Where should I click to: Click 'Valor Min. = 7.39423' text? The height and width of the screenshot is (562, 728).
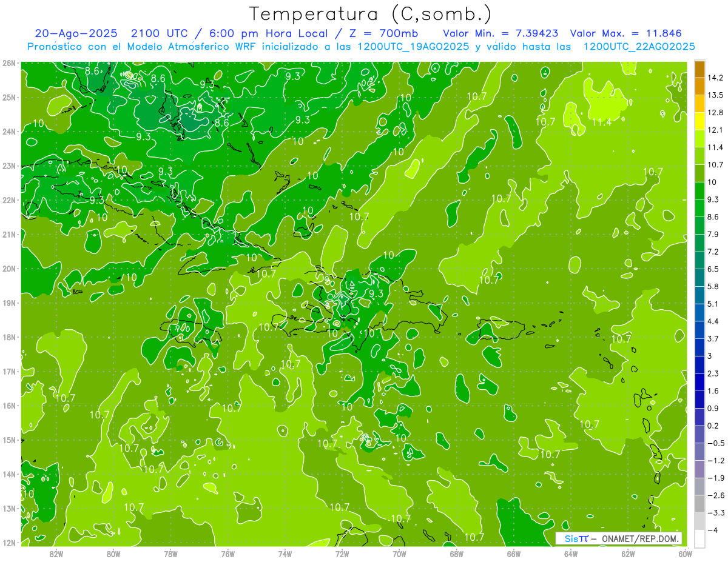click(500, 33)
